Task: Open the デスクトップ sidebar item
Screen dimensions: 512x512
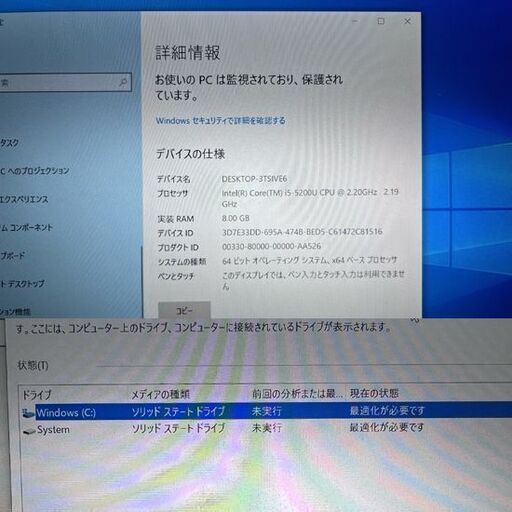Action: pyautogui.click(x=22, y=284)
